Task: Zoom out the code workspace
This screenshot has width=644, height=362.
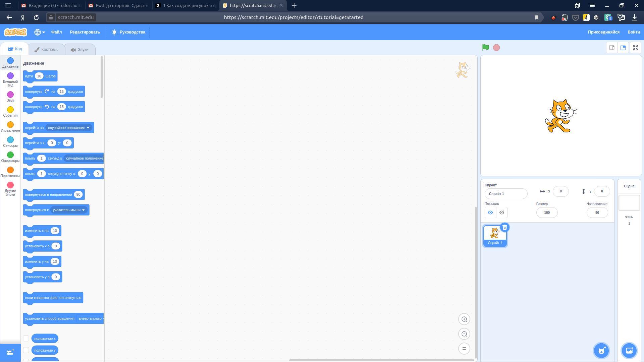Action: click(x=464, y=334)
